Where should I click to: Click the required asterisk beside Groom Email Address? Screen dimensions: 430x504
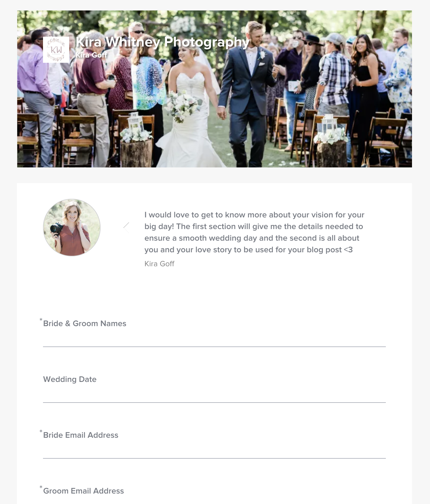tap(41, 487)
